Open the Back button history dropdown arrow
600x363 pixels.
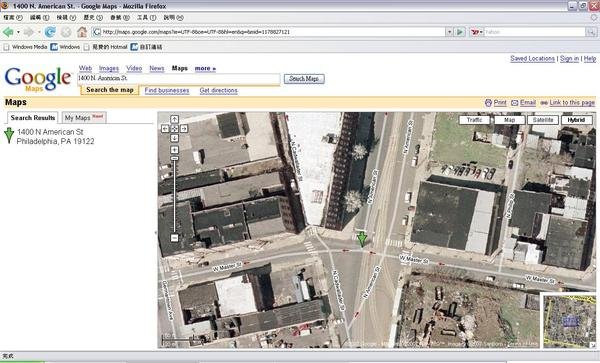tap(18, 33)
